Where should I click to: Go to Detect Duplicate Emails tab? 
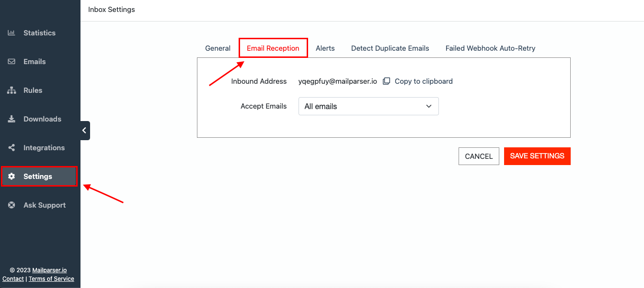click(x=390, y=48)
